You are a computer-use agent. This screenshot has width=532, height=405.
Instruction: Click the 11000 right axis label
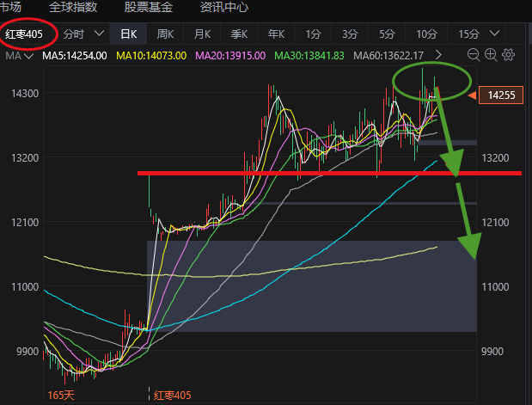point(495,287)
